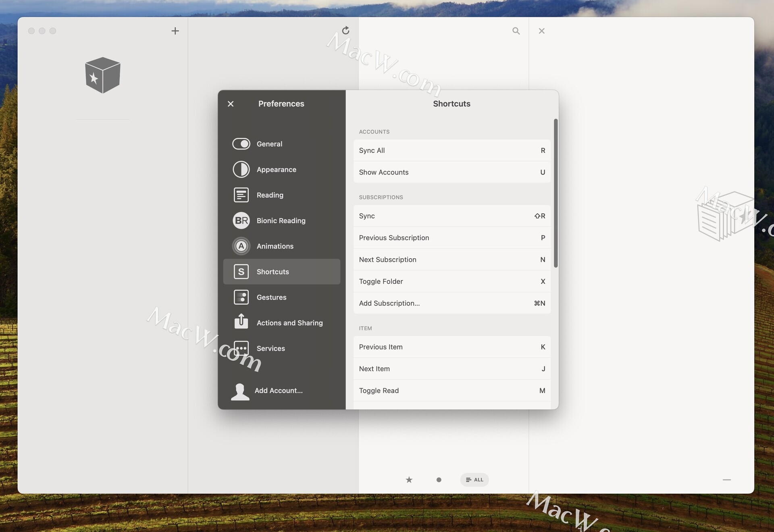This screenshot has width=774, height=532.
Task: Click the Next Item shortcut row
Action: coord(451,369)
